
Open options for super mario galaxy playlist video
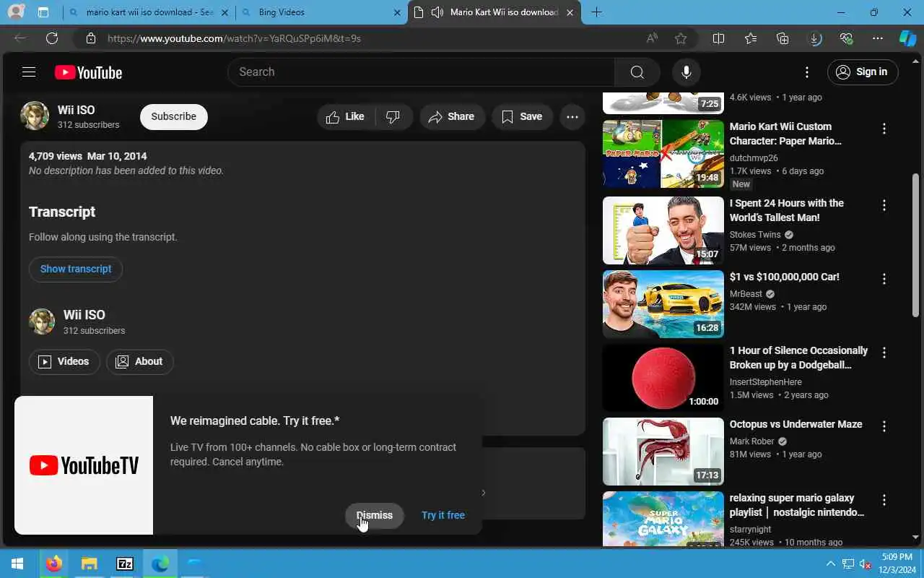pyautogui.click(x=884, y=500)
